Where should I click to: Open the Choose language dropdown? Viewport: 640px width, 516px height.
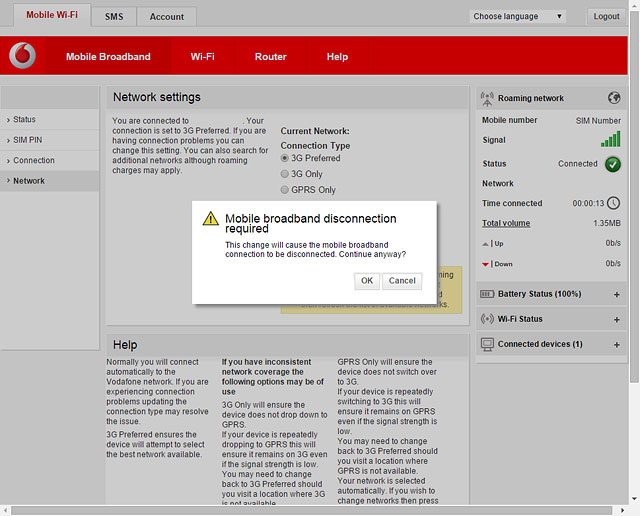coord(518,17)
